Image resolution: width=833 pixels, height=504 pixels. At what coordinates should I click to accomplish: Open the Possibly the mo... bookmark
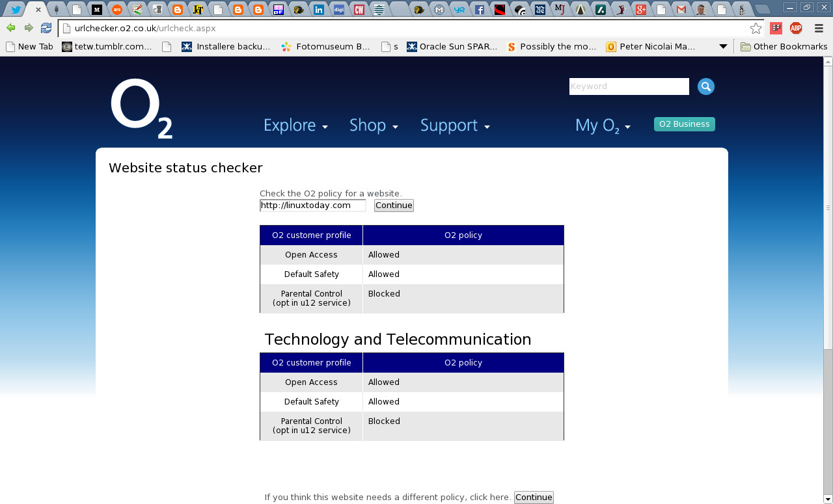tap(551, 47)
